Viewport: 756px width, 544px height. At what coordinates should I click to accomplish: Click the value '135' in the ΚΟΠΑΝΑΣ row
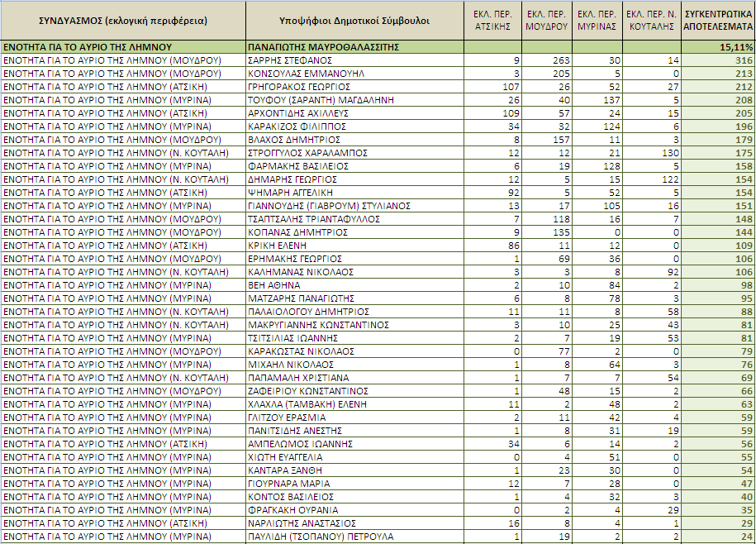561,232
